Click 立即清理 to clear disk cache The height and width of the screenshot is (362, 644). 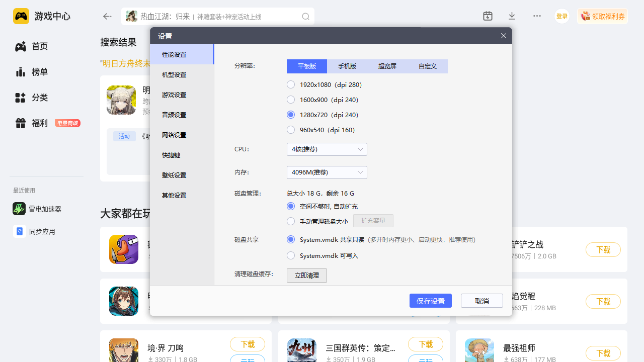pyautogui.click(x=306, y=276)
